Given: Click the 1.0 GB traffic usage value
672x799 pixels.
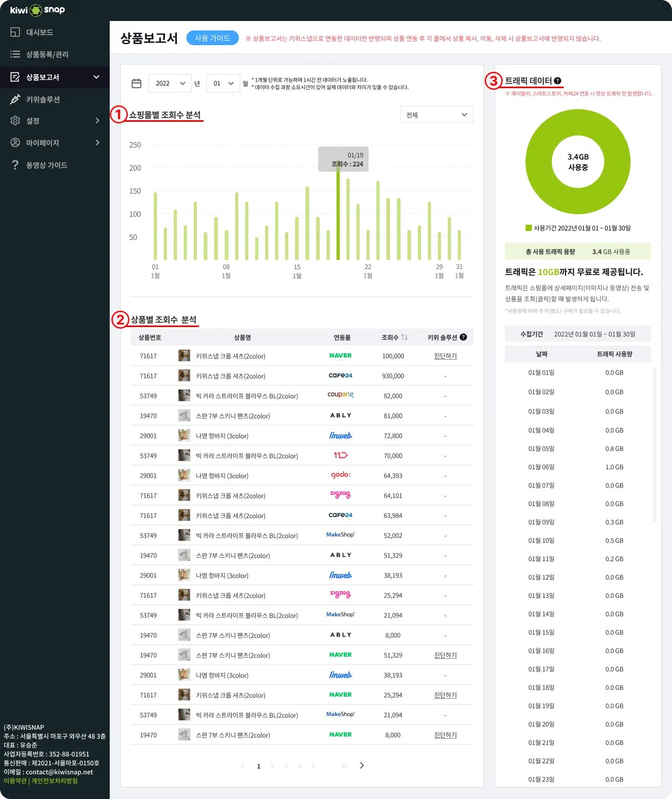Looking at the screenshot, I should point(614,467).
